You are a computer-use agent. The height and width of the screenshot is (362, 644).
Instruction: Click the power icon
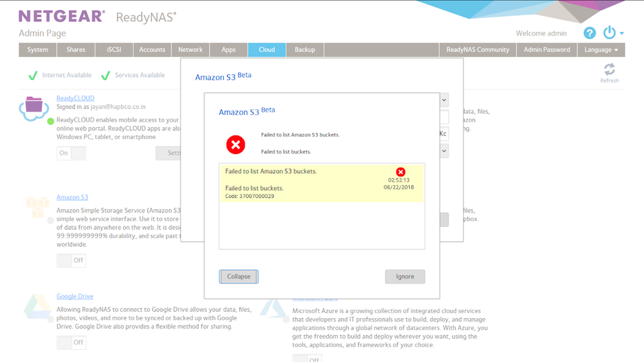pos(609,32)
